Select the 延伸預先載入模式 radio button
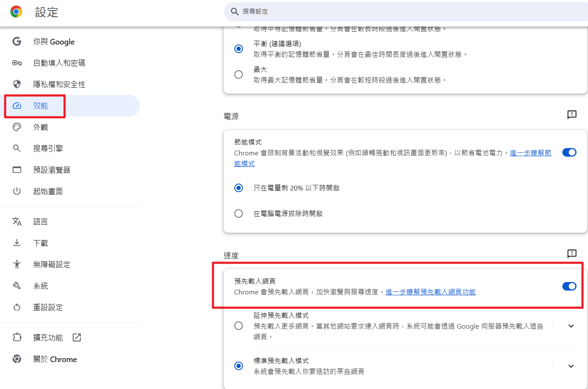 tap(239, 326)
